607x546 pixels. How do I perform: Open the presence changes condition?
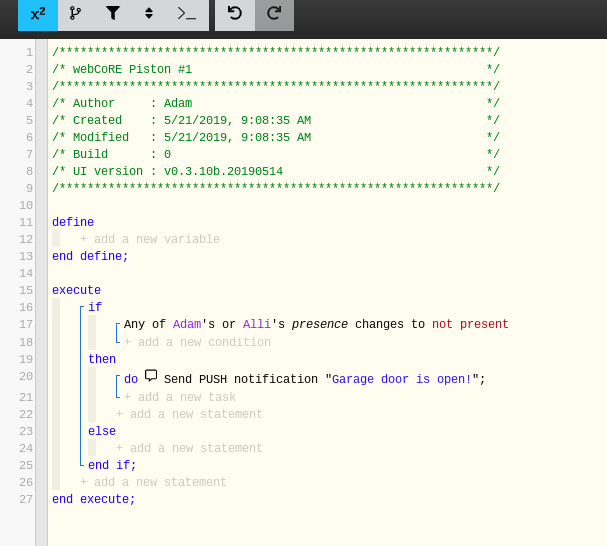(x=316, y=324)
